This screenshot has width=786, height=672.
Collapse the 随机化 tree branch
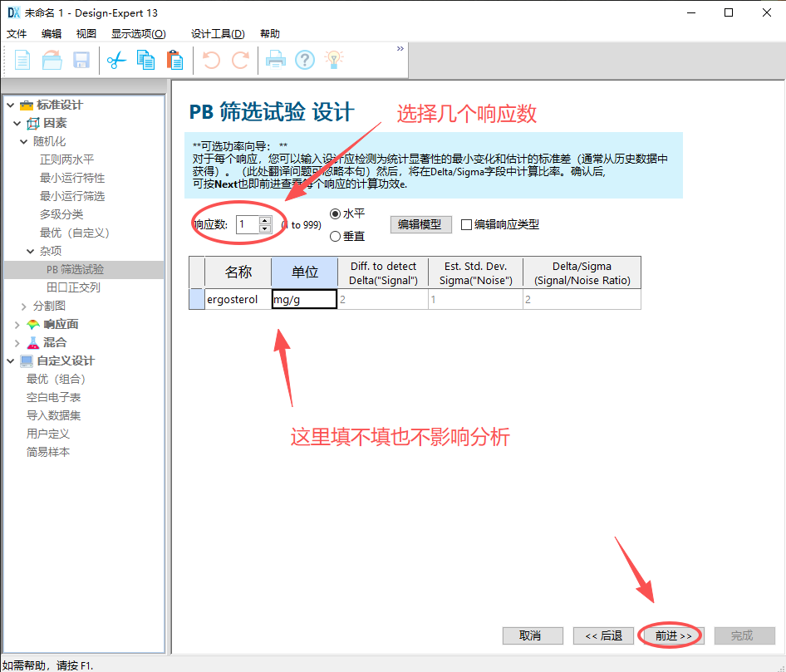[x=24, y=141]
